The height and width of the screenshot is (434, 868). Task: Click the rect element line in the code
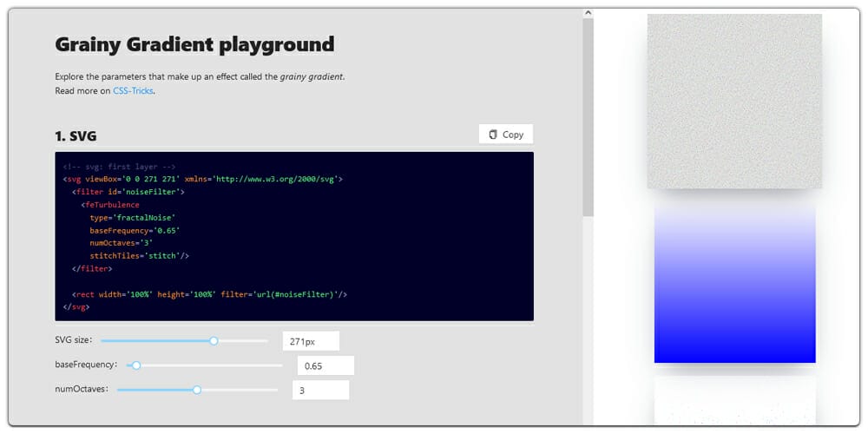[209, 294]
